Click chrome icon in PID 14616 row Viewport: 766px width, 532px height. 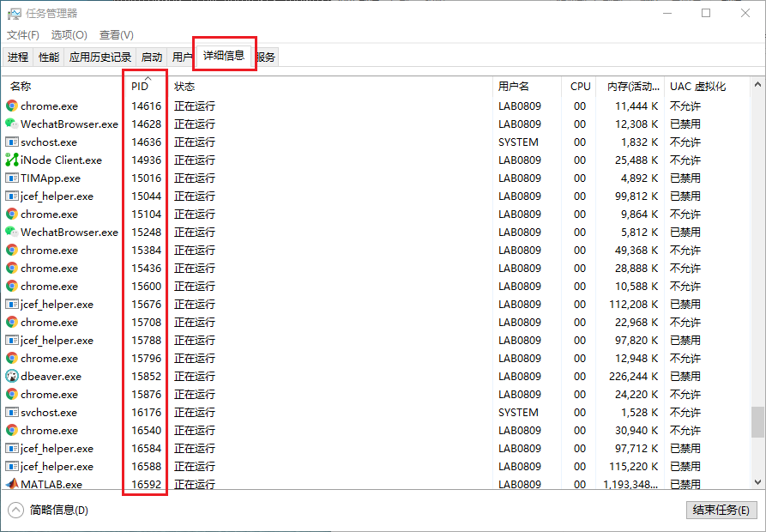(x=12, y=106)
